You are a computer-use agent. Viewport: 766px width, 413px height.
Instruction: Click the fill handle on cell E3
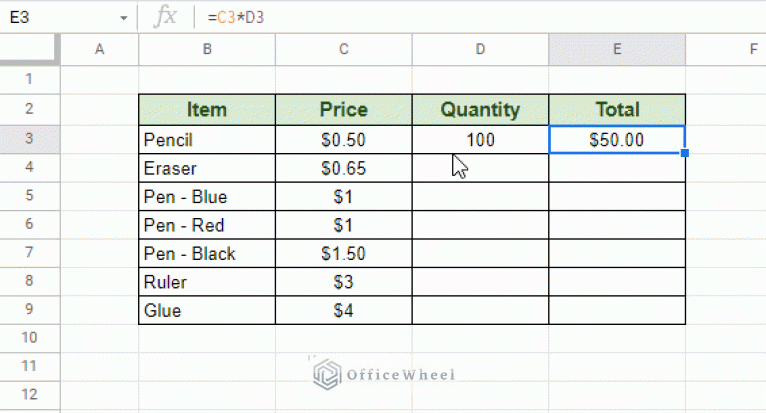tap(685, 153)
